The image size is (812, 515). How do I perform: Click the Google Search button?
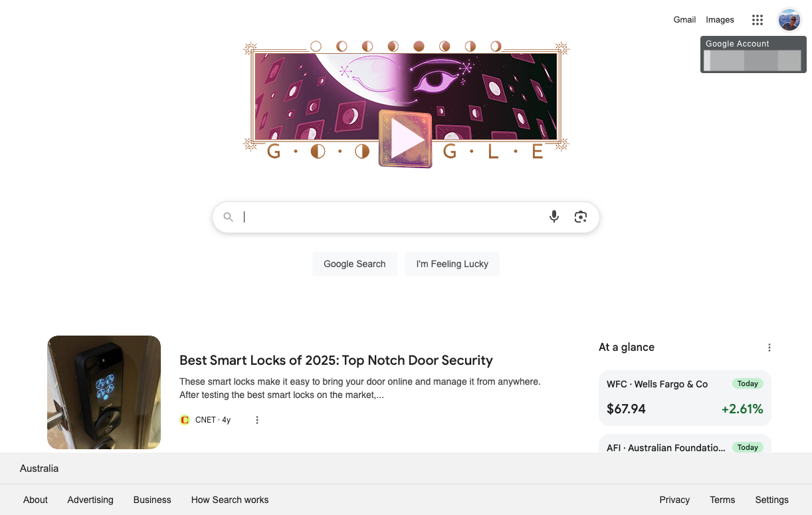[355, 264]
